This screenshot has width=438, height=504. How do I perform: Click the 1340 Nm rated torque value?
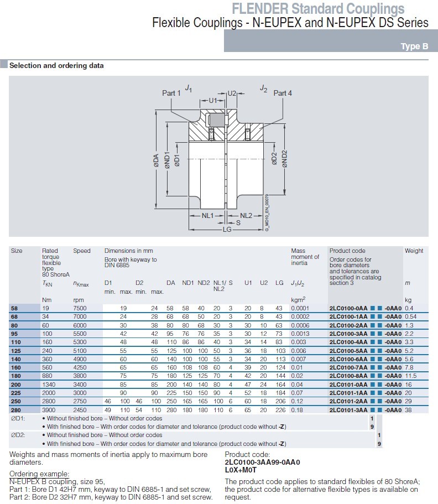49,385
